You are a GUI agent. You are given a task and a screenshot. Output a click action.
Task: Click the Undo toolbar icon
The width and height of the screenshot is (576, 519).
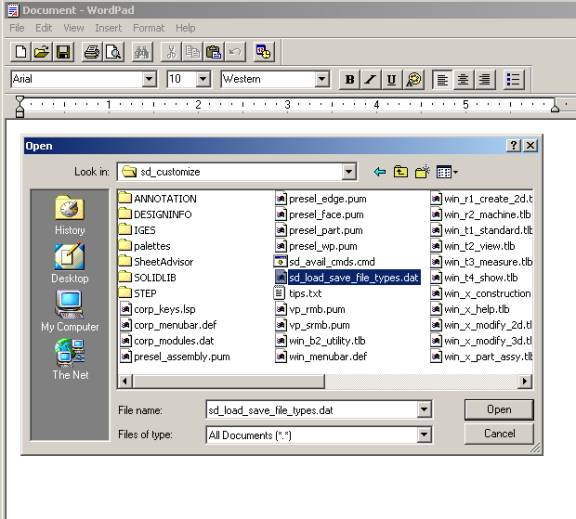(235, 52)
